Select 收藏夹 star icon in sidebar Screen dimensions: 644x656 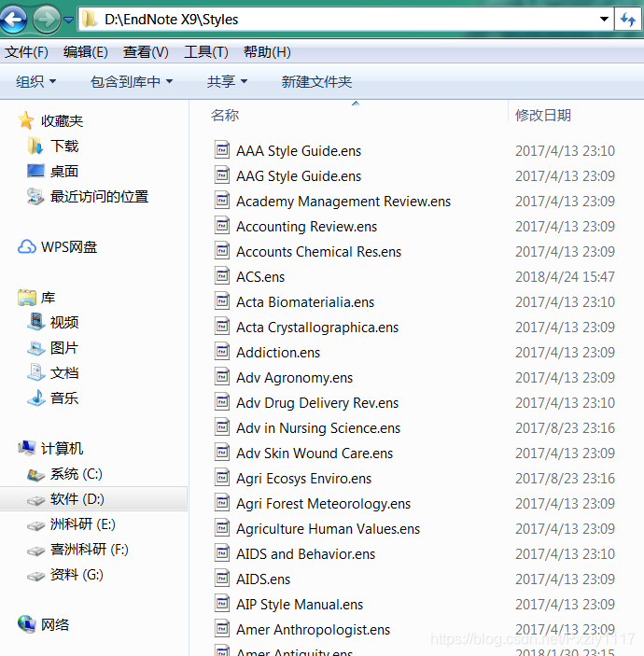point(26,120)
